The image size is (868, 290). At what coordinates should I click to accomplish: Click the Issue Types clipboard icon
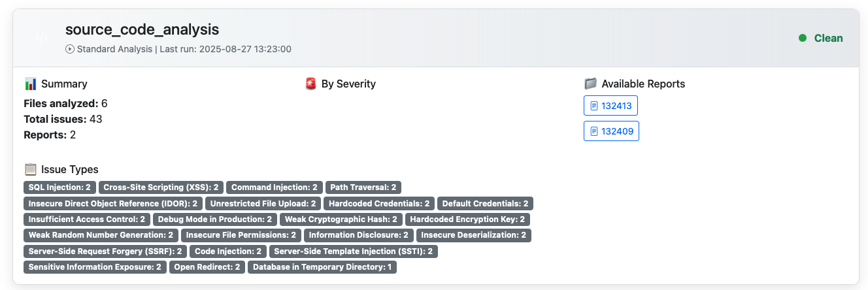30,170
